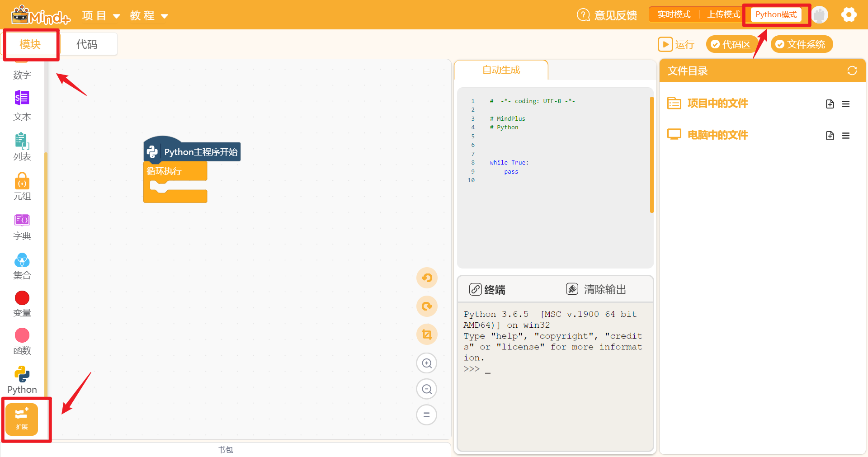Image resolution: width=868 pixels, height=457 pixels.
Task: Open menu for 电脑中的文件
Action: pos(846,136)
